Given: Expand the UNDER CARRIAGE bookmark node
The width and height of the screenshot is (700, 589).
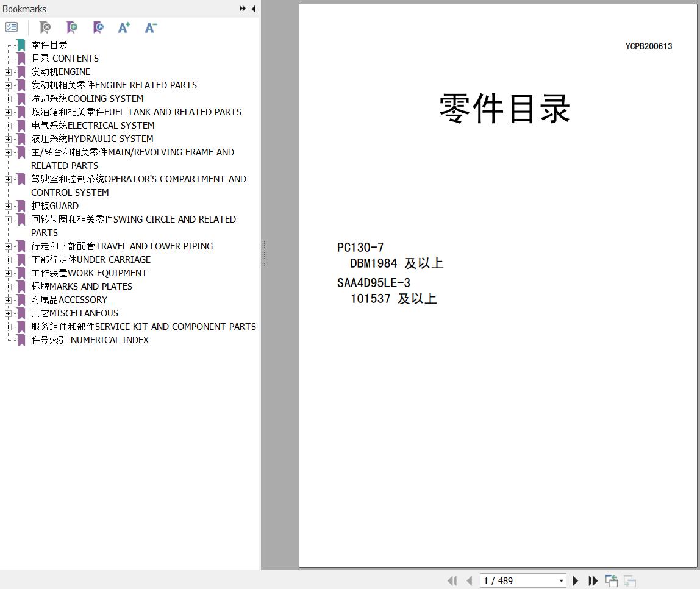Looking at the screenshot, I should 7,260.
